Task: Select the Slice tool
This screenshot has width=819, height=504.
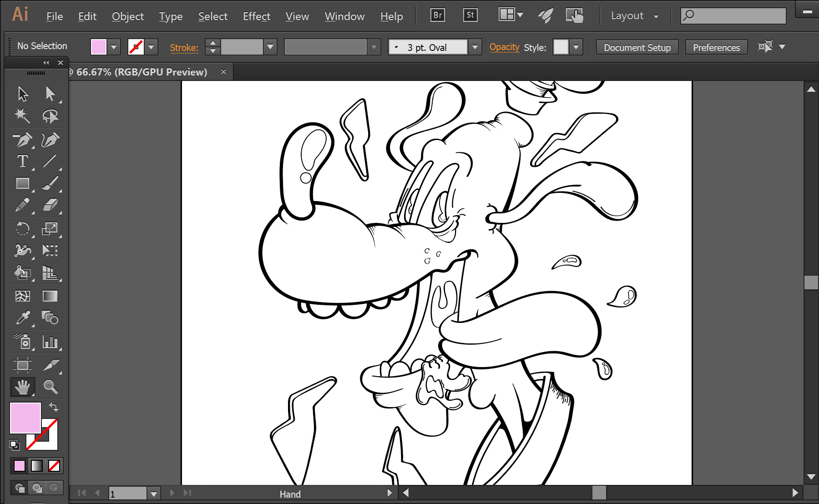Action: [x=50, y=365]
